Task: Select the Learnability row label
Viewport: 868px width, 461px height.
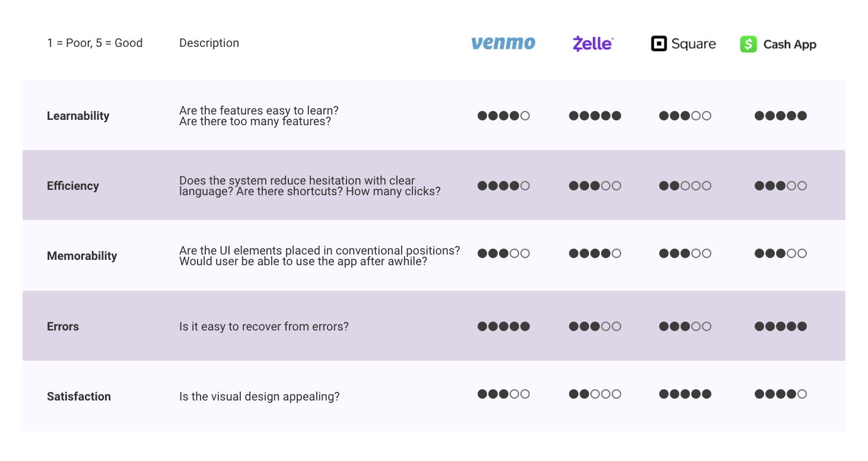Action: (x=78, y=116)
